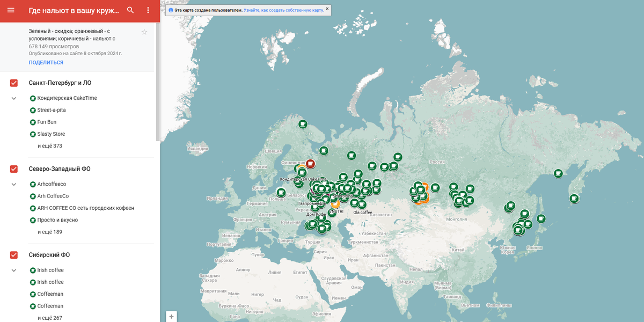644x322 pixels.
Task: Select the orange NUTRI map marker
Action: click(335, 204)
